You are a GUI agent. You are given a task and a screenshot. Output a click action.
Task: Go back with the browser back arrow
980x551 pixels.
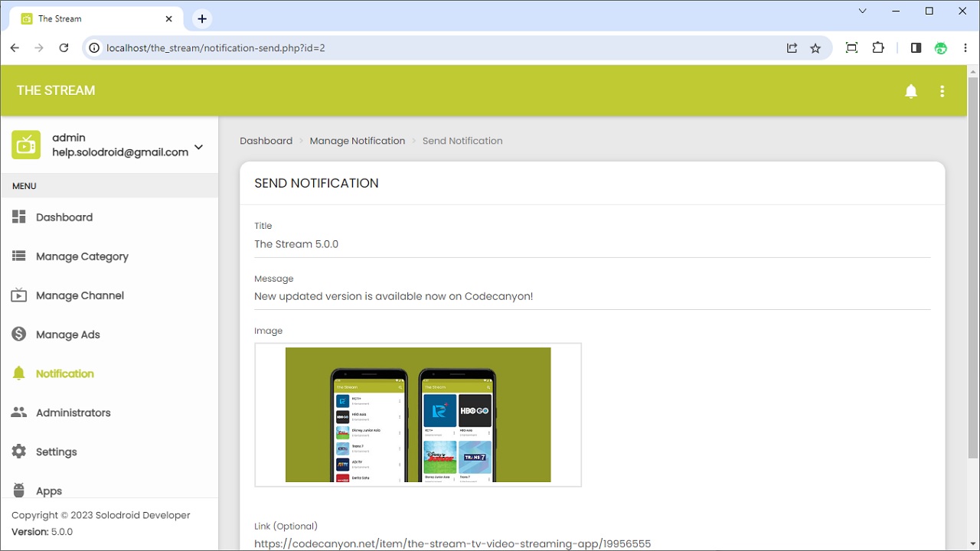[15, 47]
